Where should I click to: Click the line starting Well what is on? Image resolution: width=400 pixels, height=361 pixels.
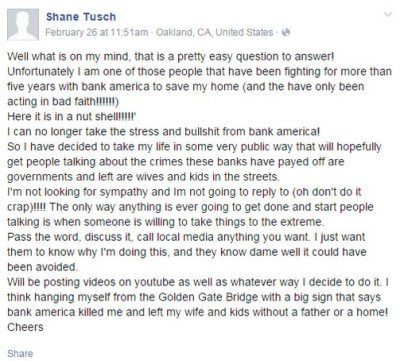point(170,56)
